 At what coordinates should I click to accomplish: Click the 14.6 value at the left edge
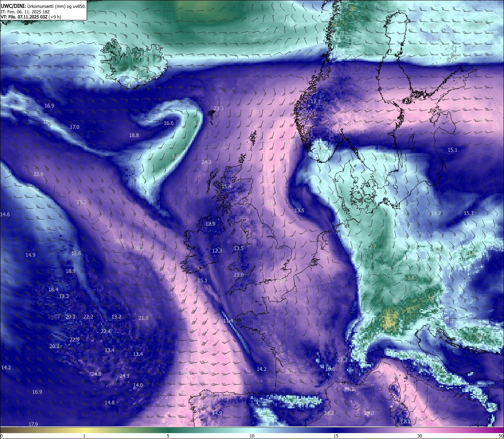(5, 215)
